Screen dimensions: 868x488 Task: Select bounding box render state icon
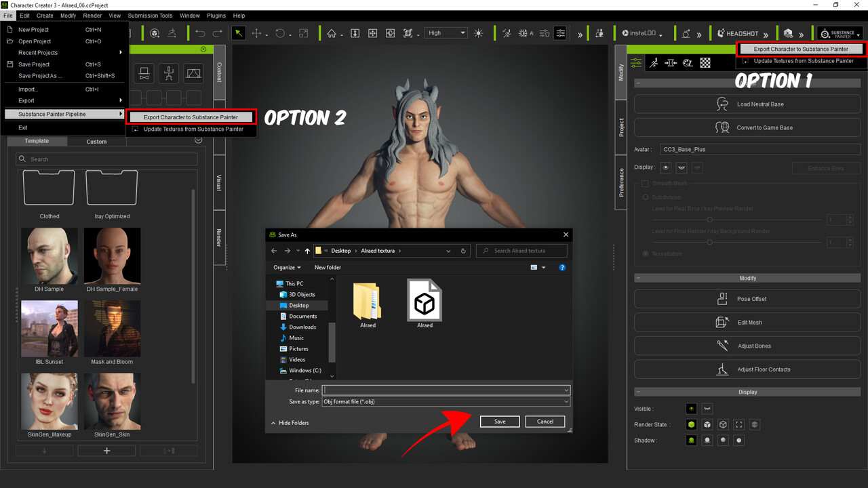tap(739, 424)
